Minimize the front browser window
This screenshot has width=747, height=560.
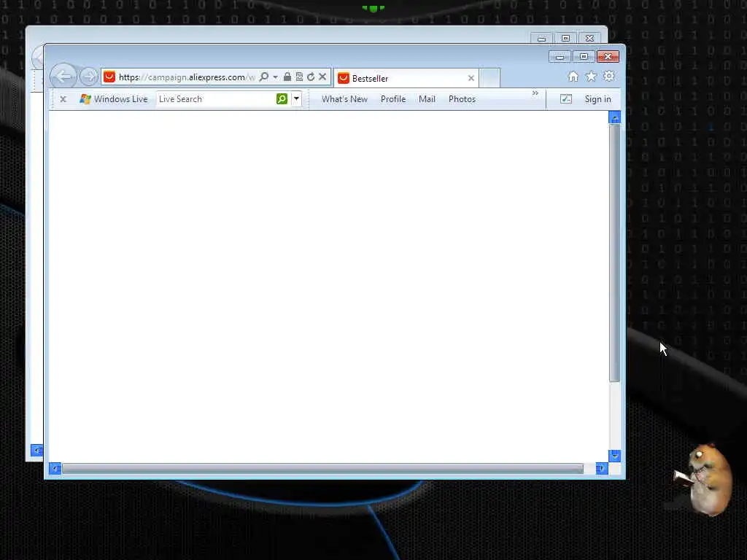(x=560, y=57)
